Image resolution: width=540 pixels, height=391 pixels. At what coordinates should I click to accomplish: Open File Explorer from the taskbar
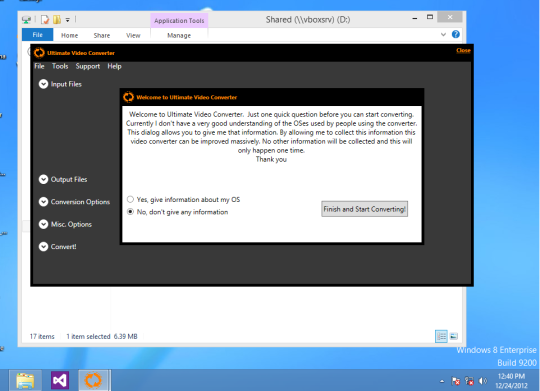[x=25, y=381]
